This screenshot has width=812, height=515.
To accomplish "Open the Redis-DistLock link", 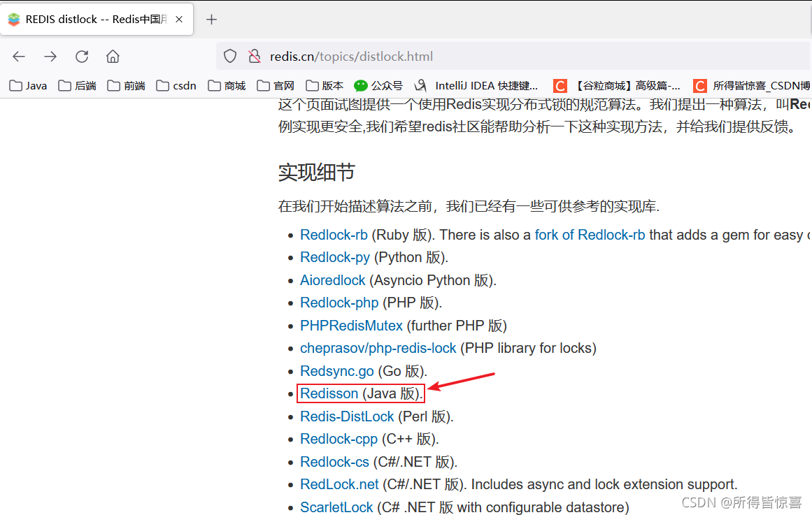I will [348, 416].
